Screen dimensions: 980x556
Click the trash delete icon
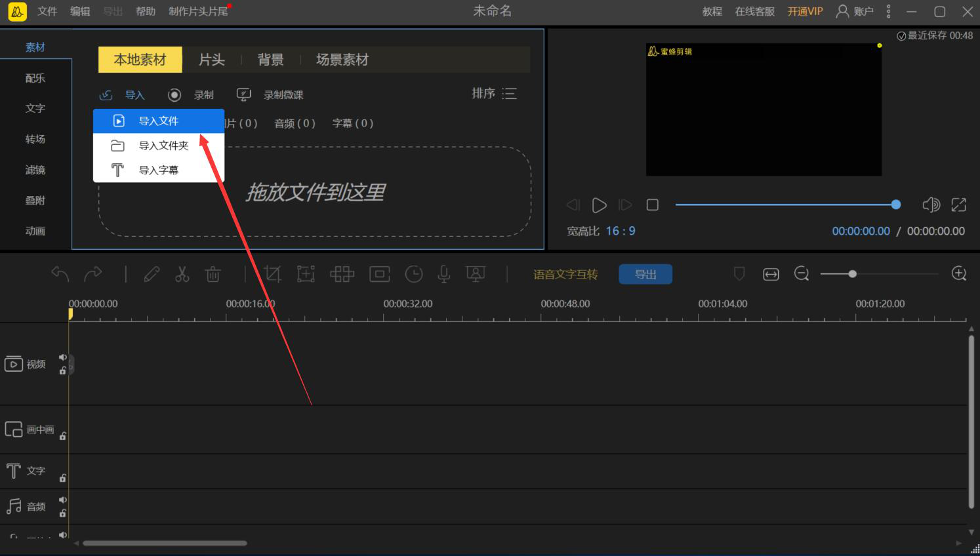point(213,274)
